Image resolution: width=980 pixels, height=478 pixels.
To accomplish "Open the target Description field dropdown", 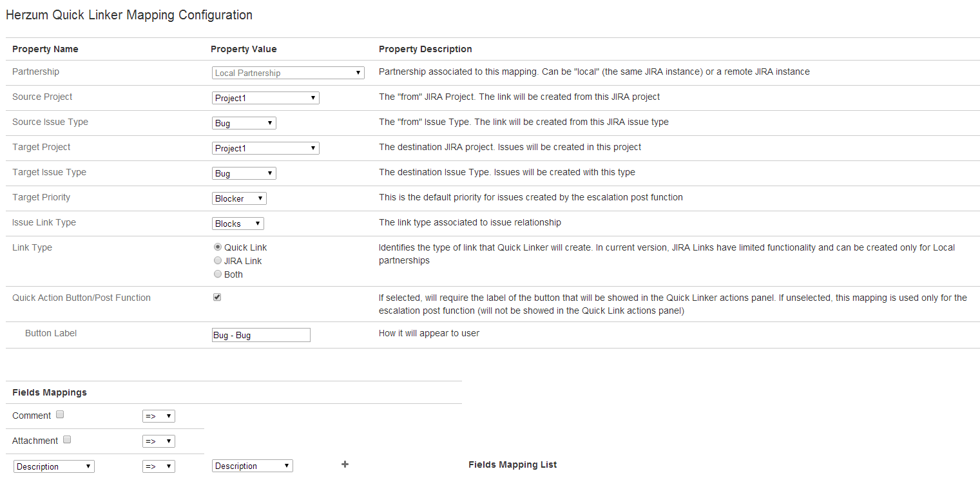I will point(252,466).
